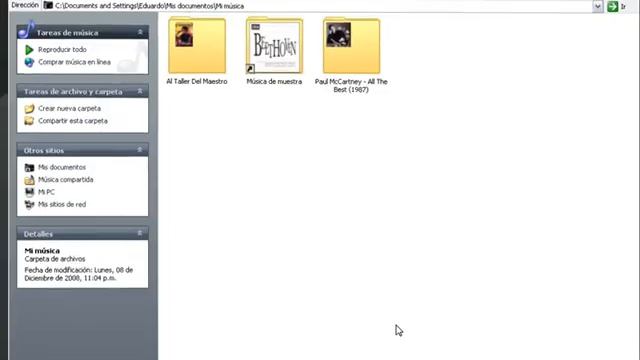640x360 pixels.
Task: Collapse the Tareas de música panel
Action: click(140, 32)
